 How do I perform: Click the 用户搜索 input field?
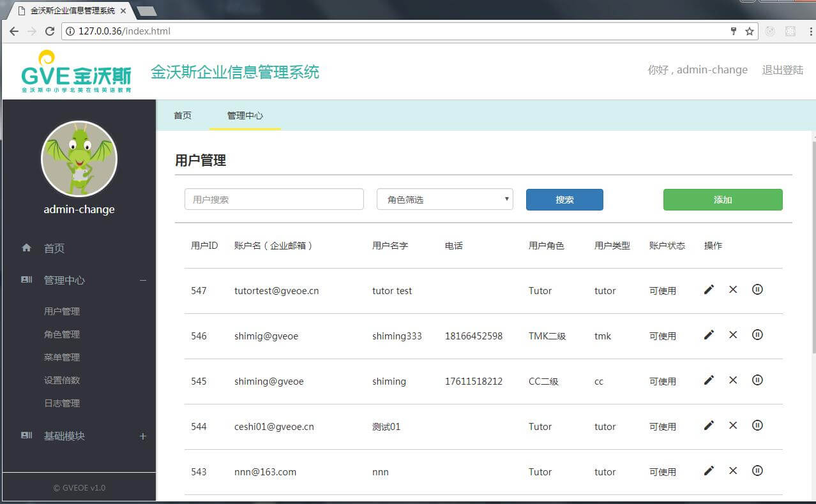click(274, 200)
